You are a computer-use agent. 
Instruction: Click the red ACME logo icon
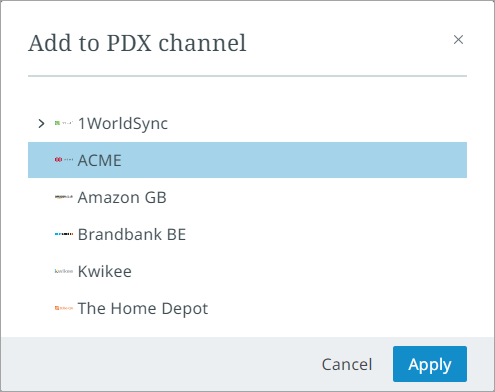tap(64, 160)
